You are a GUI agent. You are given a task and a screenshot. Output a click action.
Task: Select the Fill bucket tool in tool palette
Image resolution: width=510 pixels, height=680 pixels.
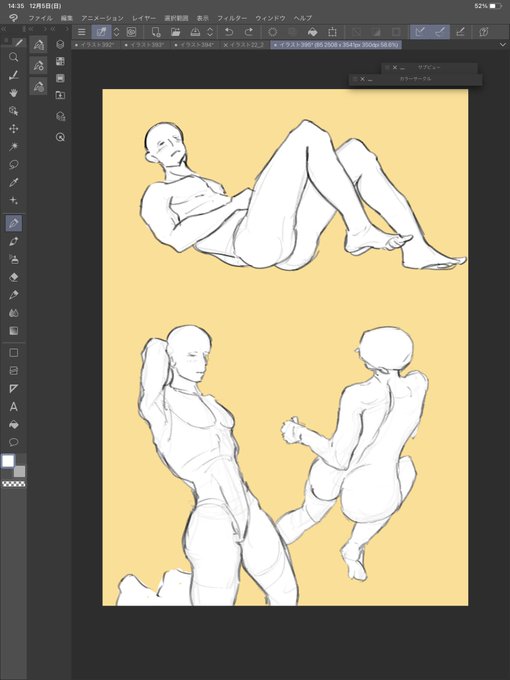click(13, 425)
